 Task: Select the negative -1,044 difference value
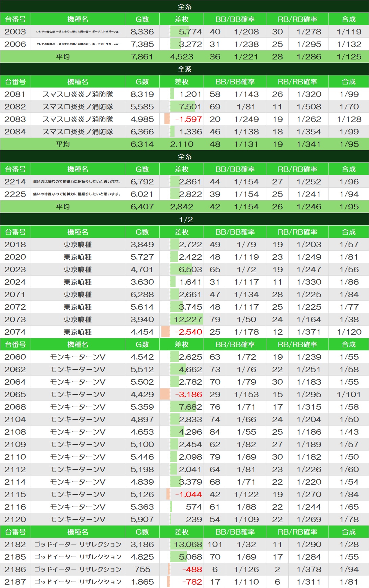point(188,494)
